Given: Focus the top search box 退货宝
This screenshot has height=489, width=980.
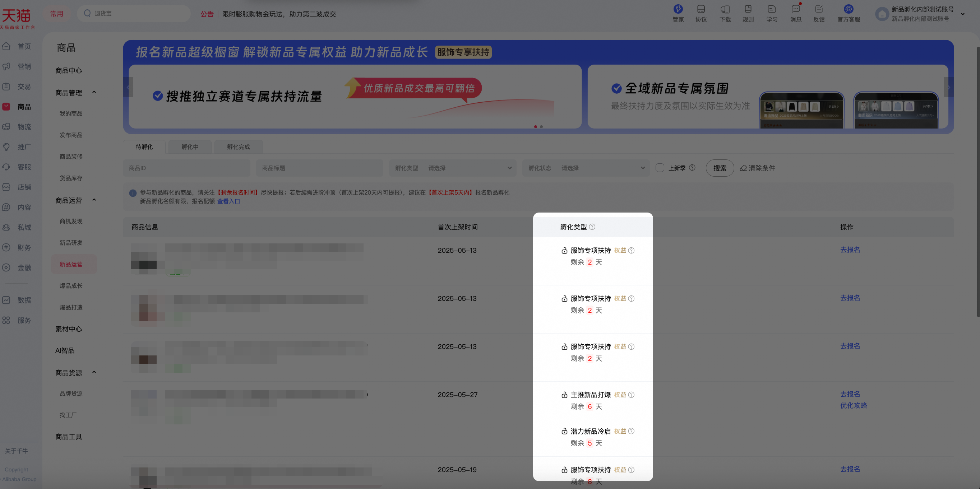Looking at the screenshot, I should coord(134,14).
